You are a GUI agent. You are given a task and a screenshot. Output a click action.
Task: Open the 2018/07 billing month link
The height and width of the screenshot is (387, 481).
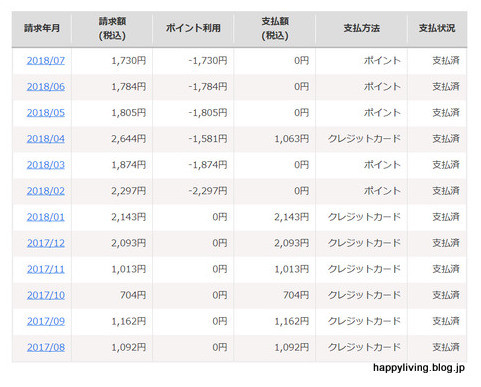(46, 61)
